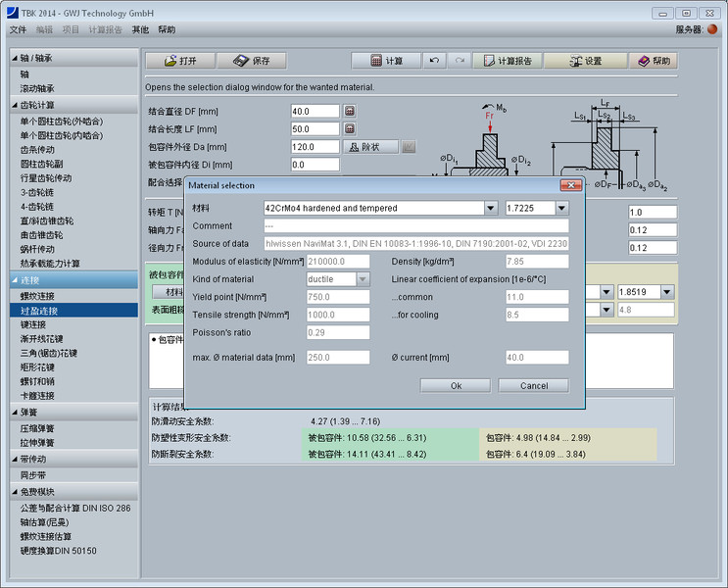Image resolution: width=728 pixels, height=588 pixels.
Task: Open 计算报告 (calculation report) from toolbar
Action: tap(506, 61)
